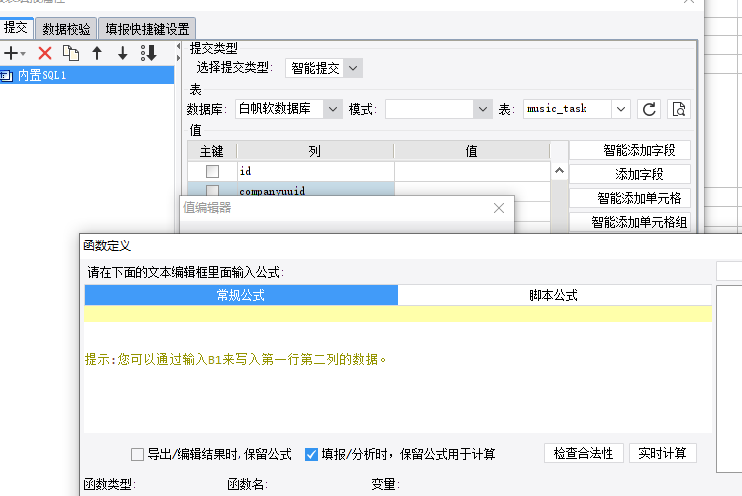Click the yellow formula input line
The image size is (742, 496).
click(x=398, y=314)
